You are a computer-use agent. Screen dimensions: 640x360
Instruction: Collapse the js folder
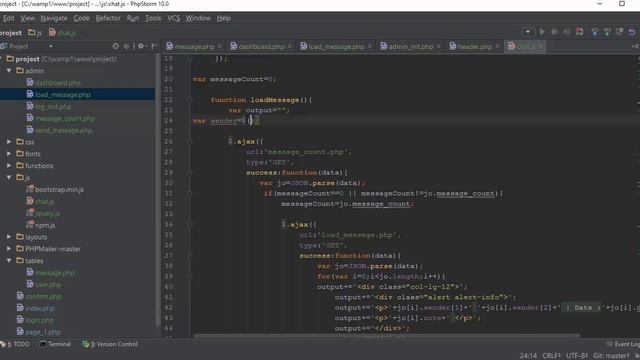coord(9,178)
